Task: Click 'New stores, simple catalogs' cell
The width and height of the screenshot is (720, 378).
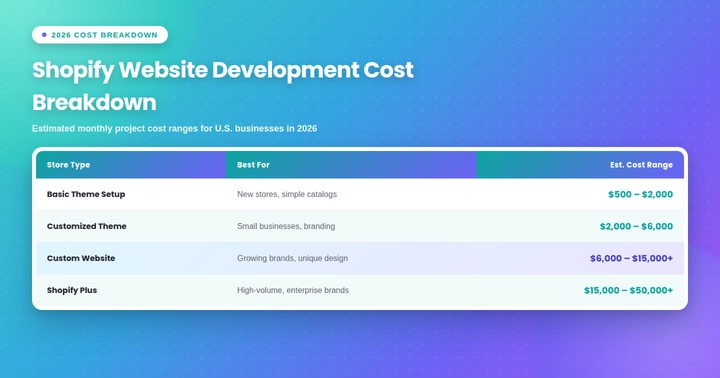Action: click(351, 194)
